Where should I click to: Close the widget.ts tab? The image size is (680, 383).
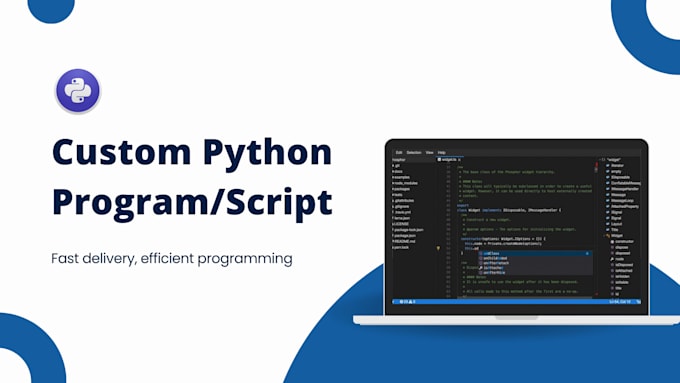459,160
